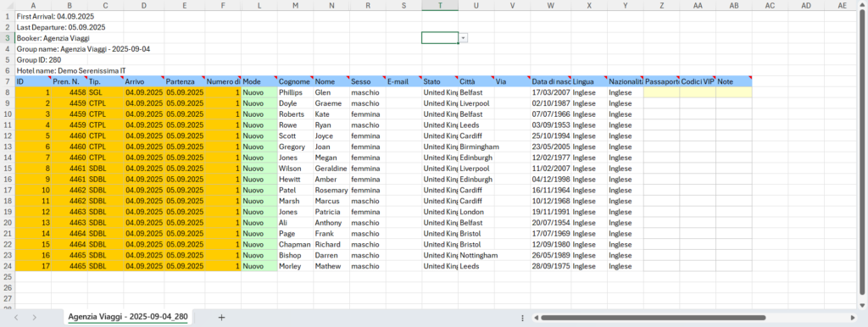
Task: Click the 'Rosemary' name cell
Action: 331,190
